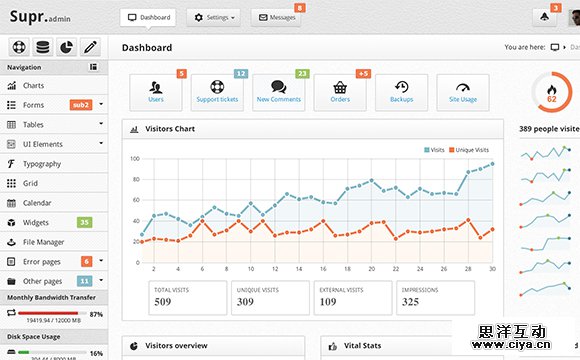The height and width of the screenshot is (360, 580).
Task: Click the Supr.admin logo
Action: pyautogui.click(x=40, y=17)
